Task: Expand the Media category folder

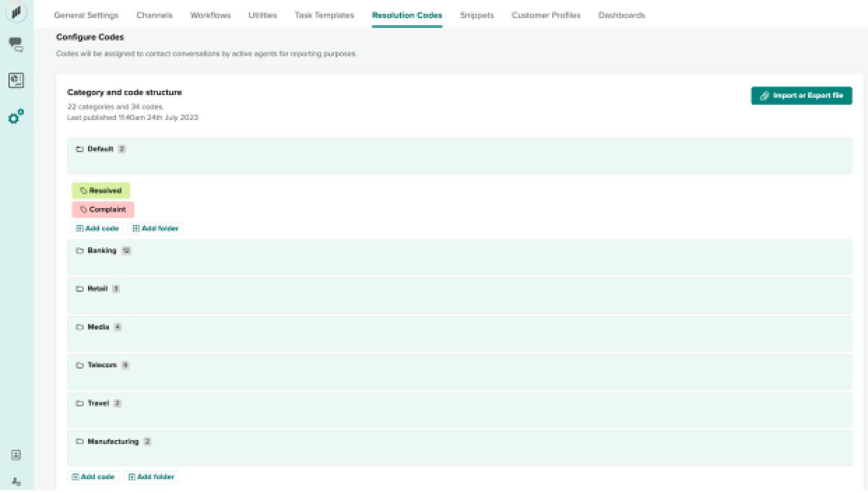Action: click(98, 327)
